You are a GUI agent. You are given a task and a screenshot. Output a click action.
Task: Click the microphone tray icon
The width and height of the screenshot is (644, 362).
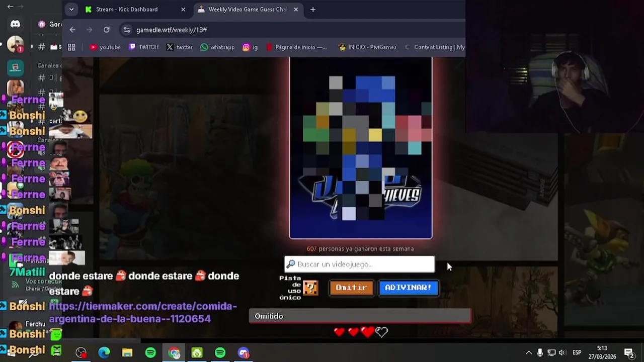(x=540, y=353)
